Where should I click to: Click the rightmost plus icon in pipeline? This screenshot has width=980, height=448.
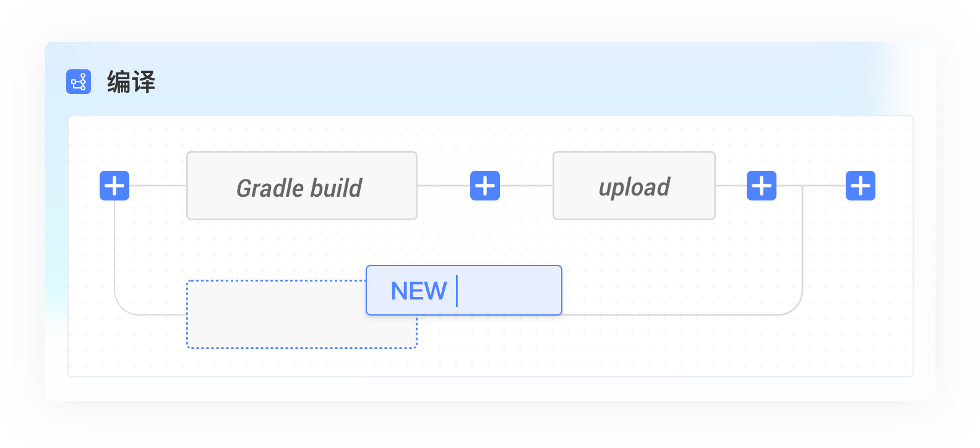[x=861, y=186]
